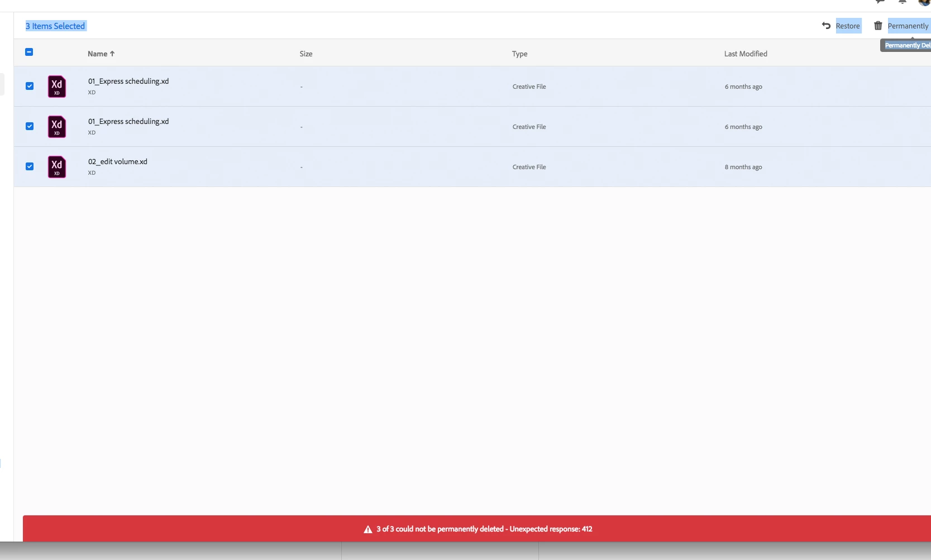Sort by the Type column header
Image resolution: width=931 pixels, height=560 pixels.
519,54
